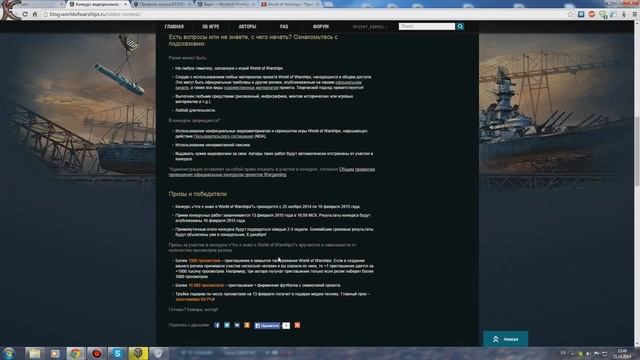
Task: Open the ОБ ИГРЕ menu item
Action: (x=211, y=27)
